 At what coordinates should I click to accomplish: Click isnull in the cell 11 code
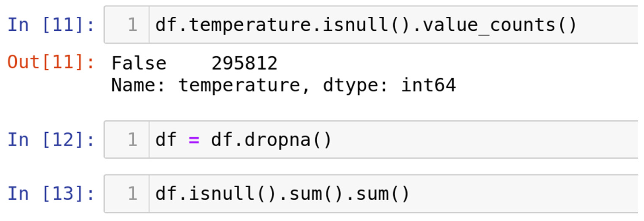[x=355, y=25]
